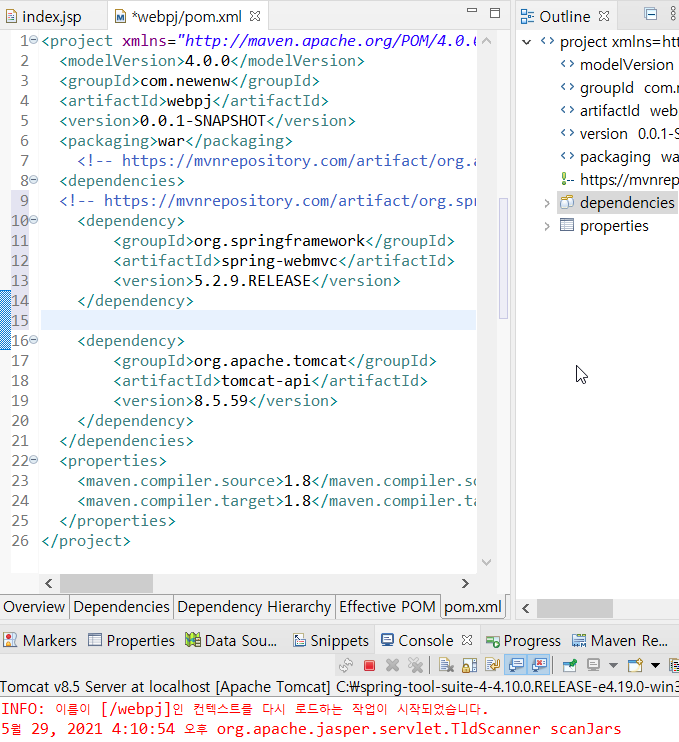The width and height of the screenshot is (679, 742).
Task: Expand properties node in Outline
Action: point(547,226)
